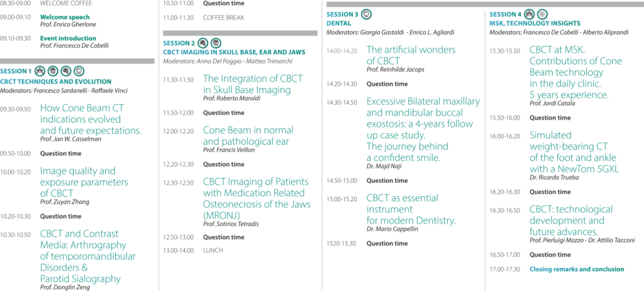Click the ear icon beside Session 1
This screenshot has height=291, width=644.
(x=53, y=71)
